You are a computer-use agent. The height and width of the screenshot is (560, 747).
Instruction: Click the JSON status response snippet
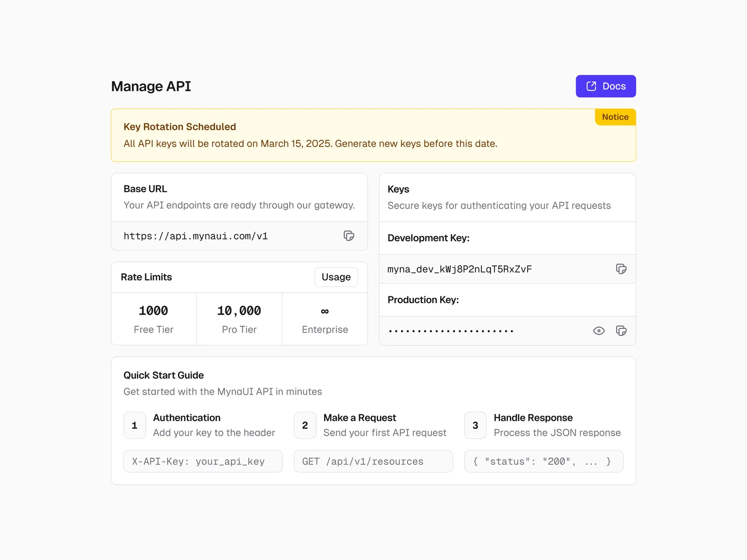point(543,462)
